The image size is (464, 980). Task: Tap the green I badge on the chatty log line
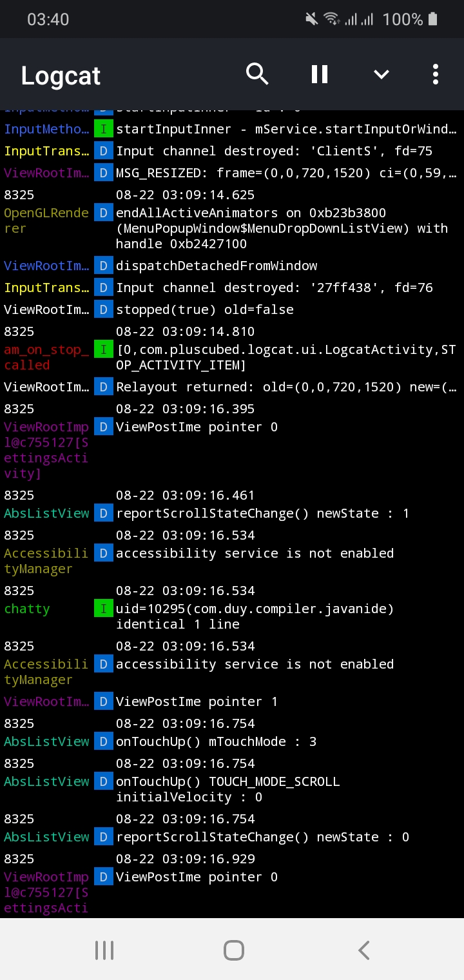pos(103,609)
